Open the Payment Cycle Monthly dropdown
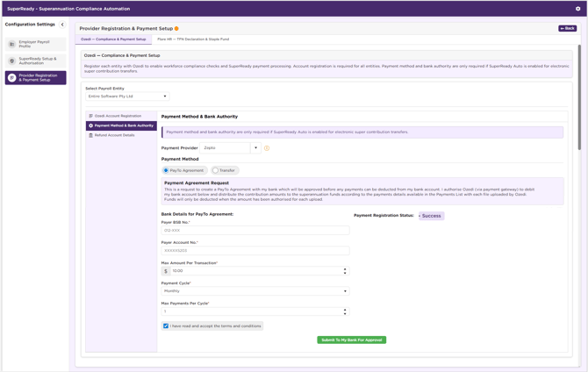The height and width of the screenshot is (372, 588). (255, 291)
